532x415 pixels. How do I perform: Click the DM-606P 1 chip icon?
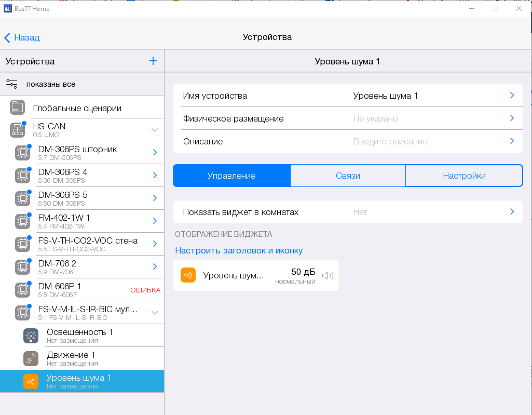[x=22, y=290]
